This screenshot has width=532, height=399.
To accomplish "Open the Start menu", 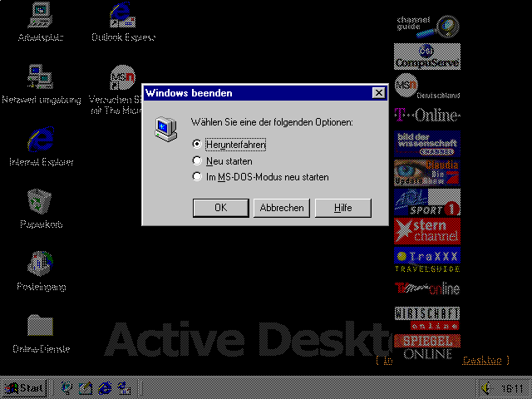I will [x=23, y=388].
